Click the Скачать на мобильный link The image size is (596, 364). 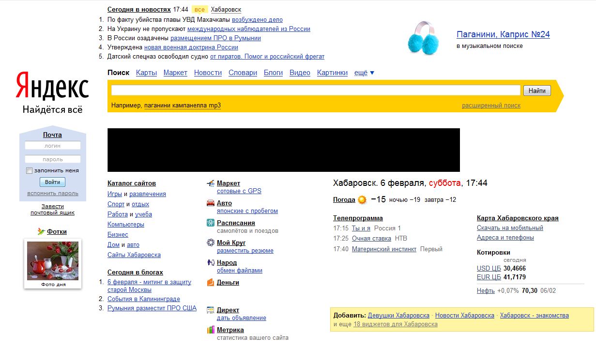[x=510, y=227]
